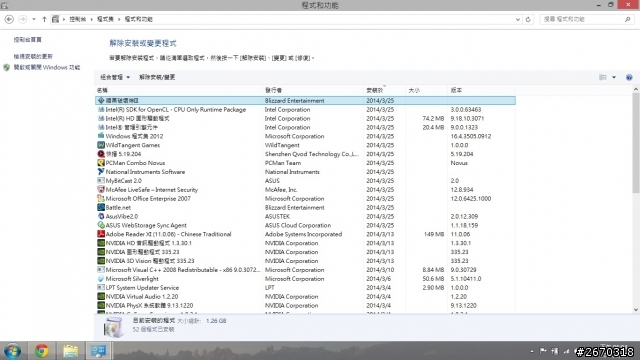Sort by the Publisher (發行者) column header
Screen dimensions: 640x360
(314, 90)
